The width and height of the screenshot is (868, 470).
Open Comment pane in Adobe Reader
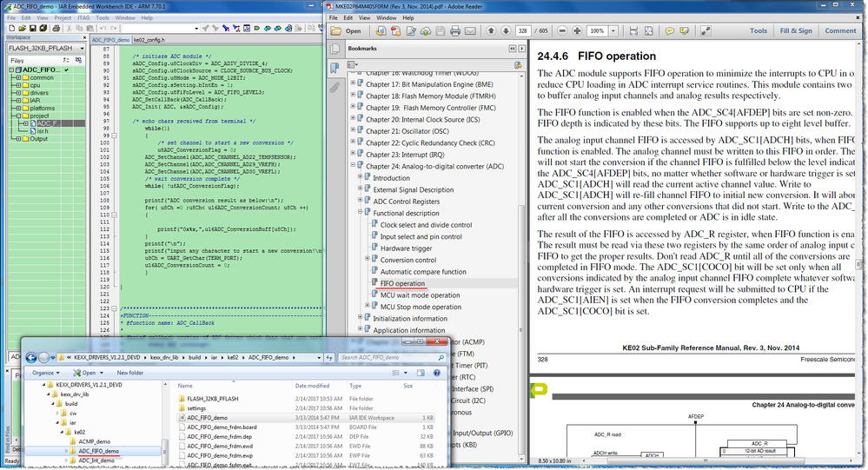tap(840, 31)
